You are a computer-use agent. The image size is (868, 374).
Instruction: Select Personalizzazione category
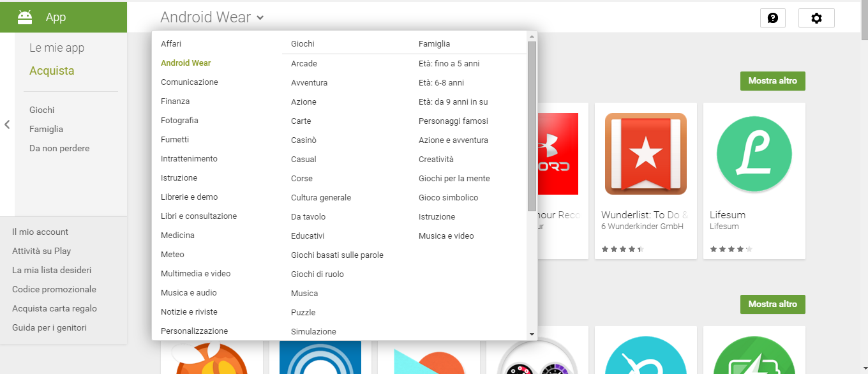(194, 331)
